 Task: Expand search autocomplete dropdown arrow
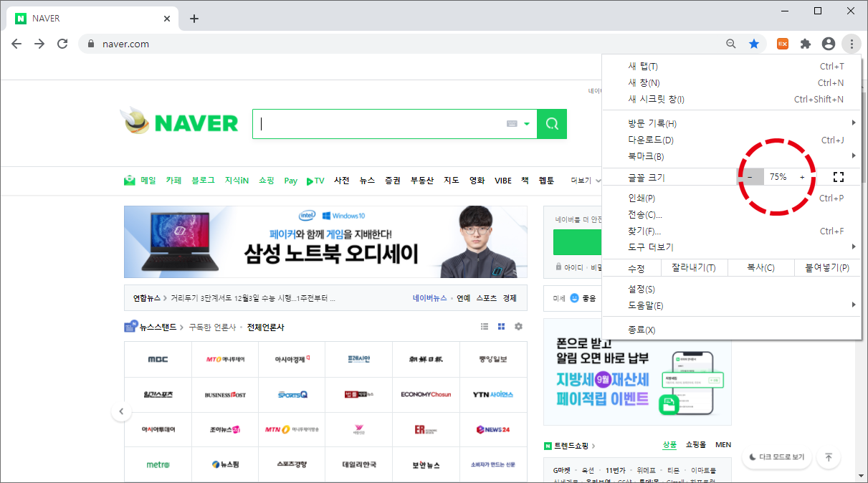click(x=527, y=124)
